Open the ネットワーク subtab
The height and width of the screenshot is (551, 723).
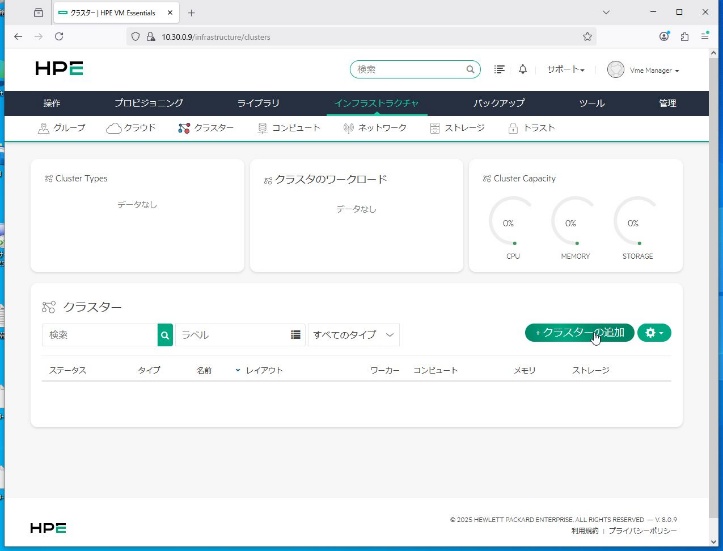click(375, 128)
